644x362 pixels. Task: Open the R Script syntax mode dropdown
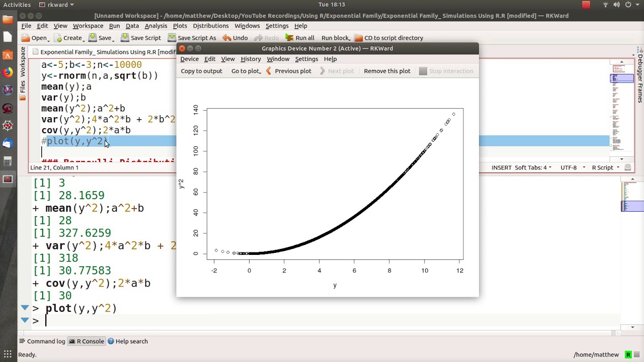tap(606, 167)
